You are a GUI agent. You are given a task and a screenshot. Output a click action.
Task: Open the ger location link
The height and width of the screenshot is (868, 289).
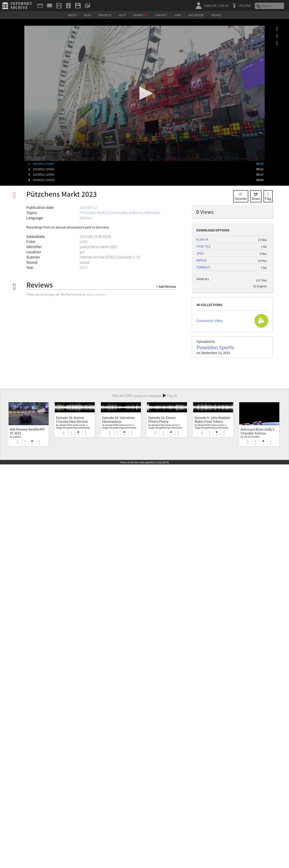tap(82, 252)
